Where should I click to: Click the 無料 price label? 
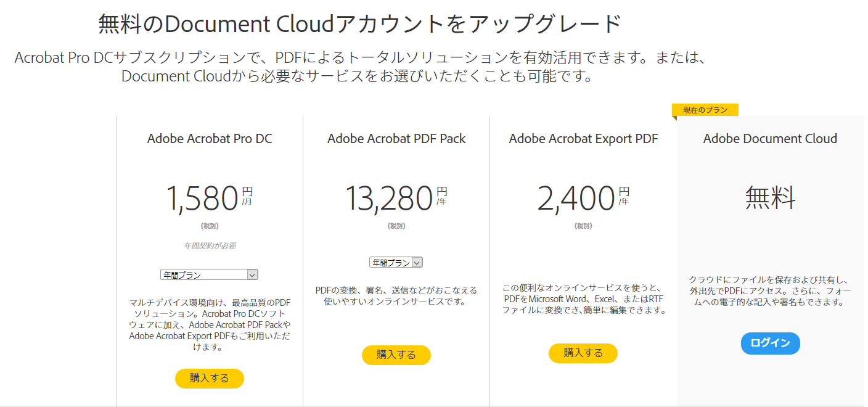770,196
